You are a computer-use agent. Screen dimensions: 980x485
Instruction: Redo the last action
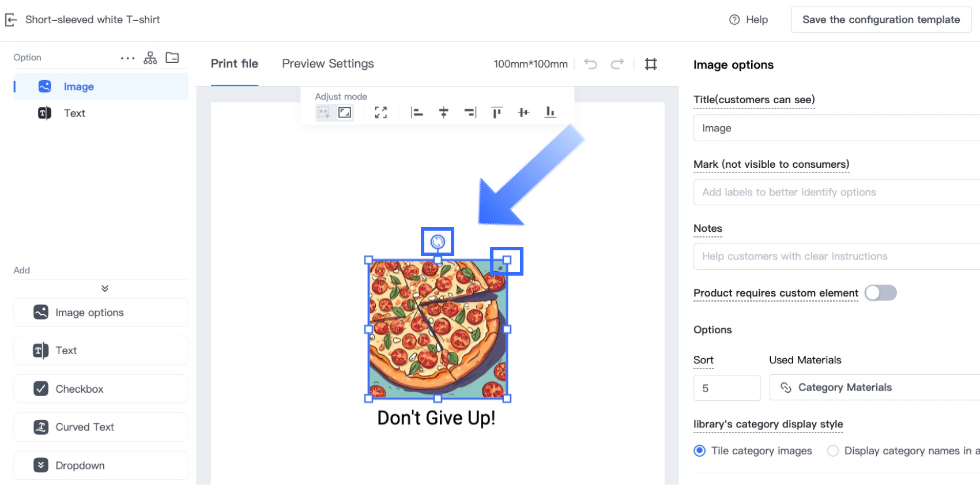pyautogui.click(x=617, y=64)
